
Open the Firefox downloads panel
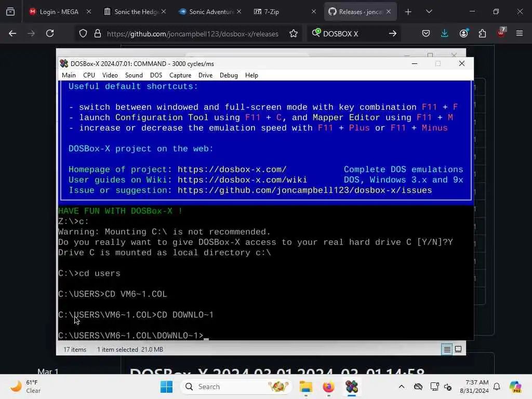[445, 33]
